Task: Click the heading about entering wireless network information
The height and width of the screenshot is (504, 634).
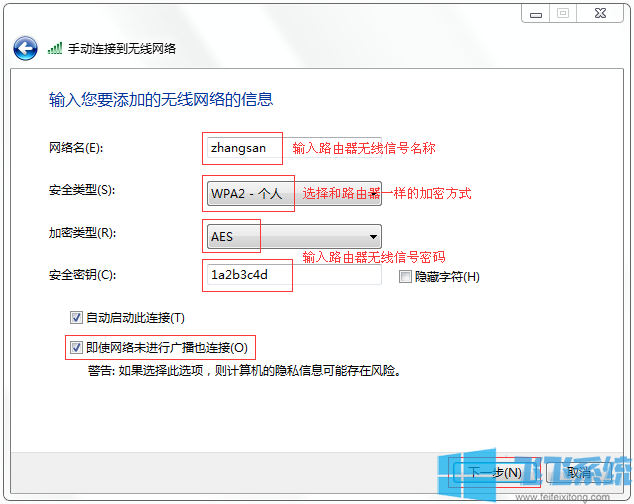Action: click(x=161, y=100)
